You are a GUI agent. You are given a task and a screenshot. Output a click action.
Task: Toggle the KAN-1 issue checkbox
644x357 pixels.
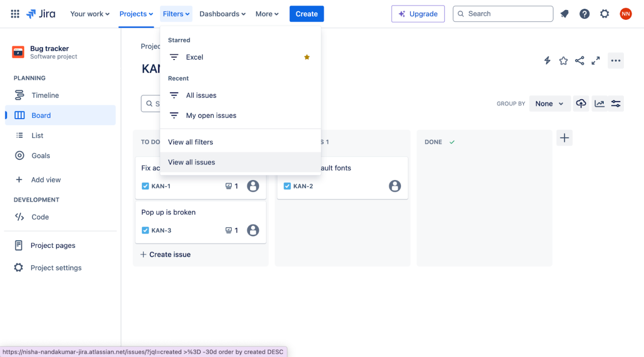(x=145, y=186)
